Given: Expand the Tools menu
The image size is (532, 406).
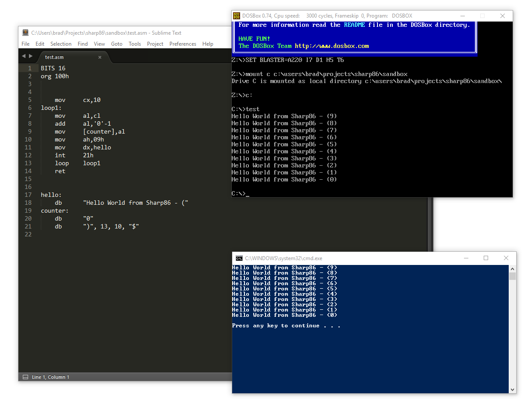Looking at the screenshot, I should coord(135,44).
